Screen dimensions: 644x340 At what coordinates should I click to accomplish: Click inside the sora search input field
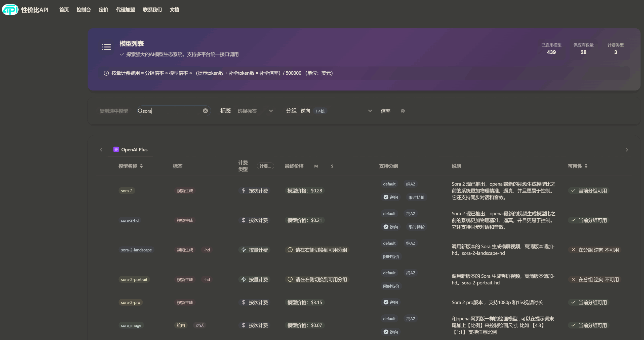(174, 111)
